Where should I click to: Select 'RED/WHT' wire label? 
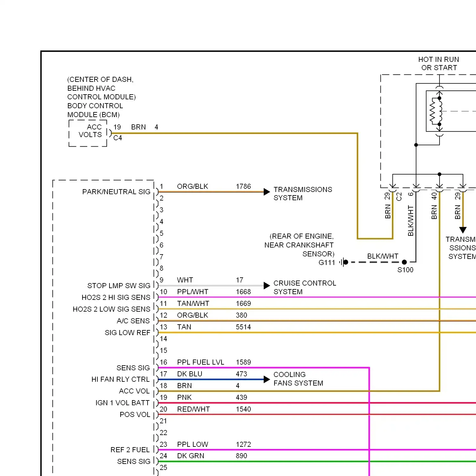(194, 409)
